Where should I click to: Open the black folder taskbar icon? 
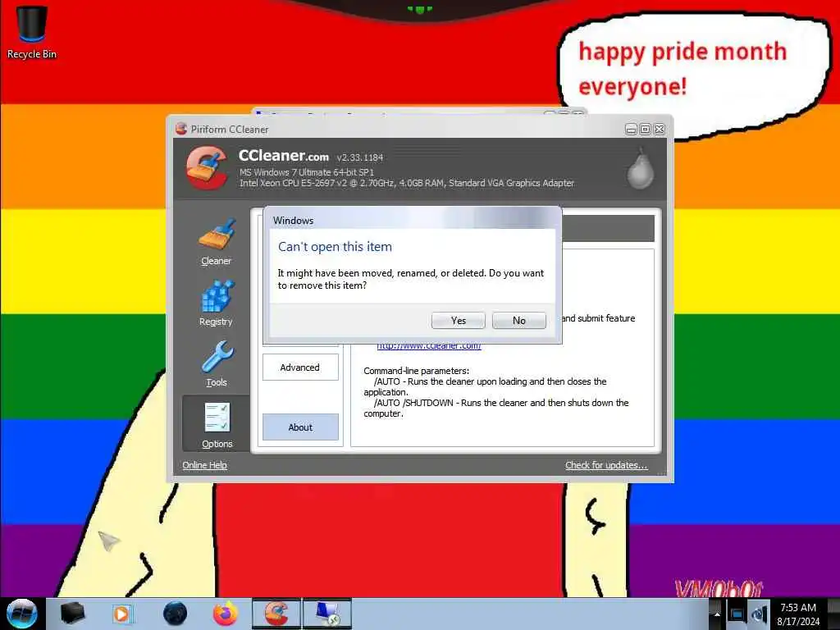(72, 614)
